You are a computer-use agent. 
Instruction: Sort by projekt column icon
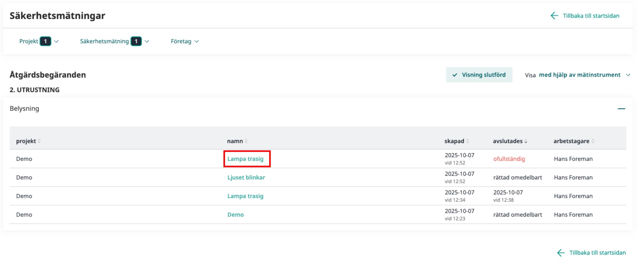click(x=39, y=141)
